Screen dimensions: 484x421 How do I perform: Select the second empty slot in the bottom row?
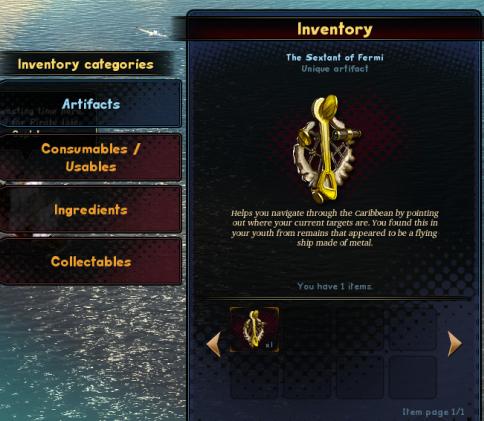[x=307, y=377]
